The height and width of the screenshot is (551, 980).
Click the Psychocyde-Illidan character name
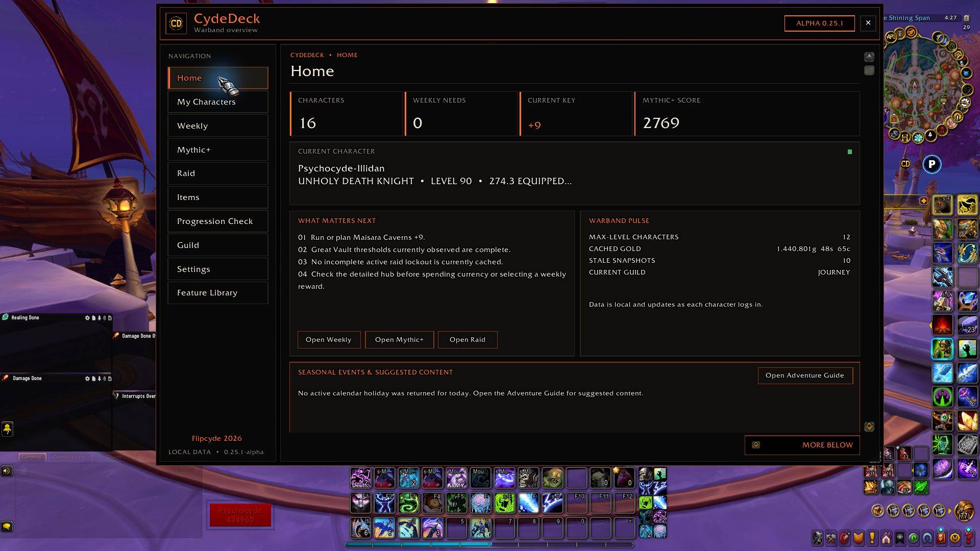pyautogui.click(x=341, y=168)
